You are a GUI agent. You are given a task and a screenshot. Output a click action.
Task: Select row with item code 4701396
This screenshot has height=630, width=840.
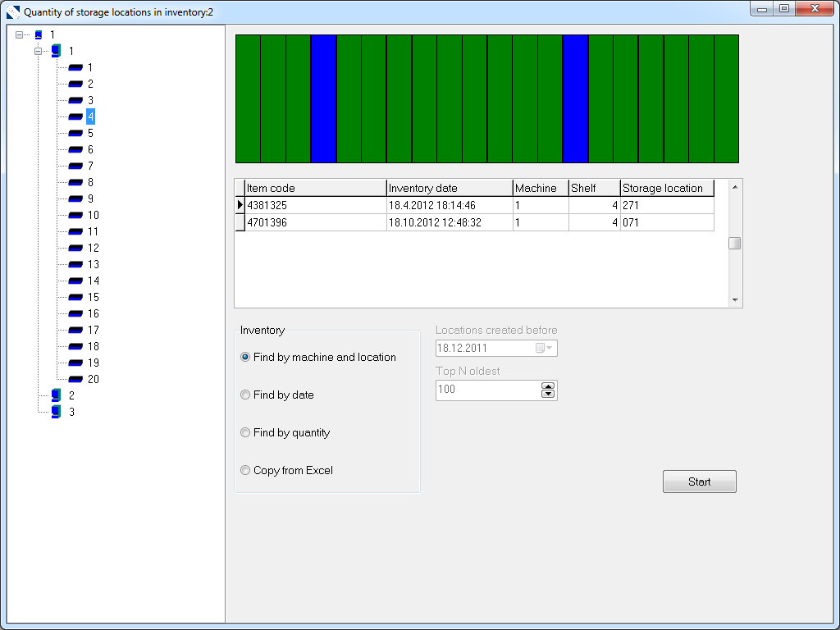pos(315,222)
